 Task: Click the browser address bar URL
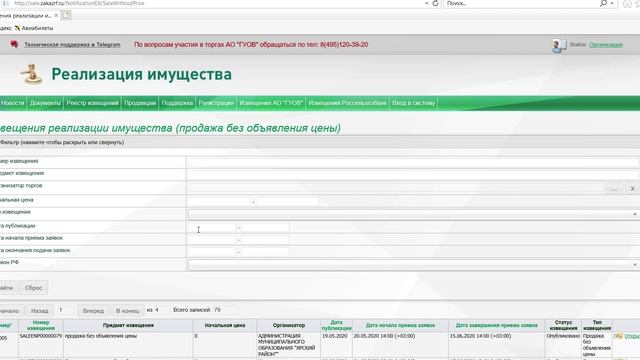[79, 3]
